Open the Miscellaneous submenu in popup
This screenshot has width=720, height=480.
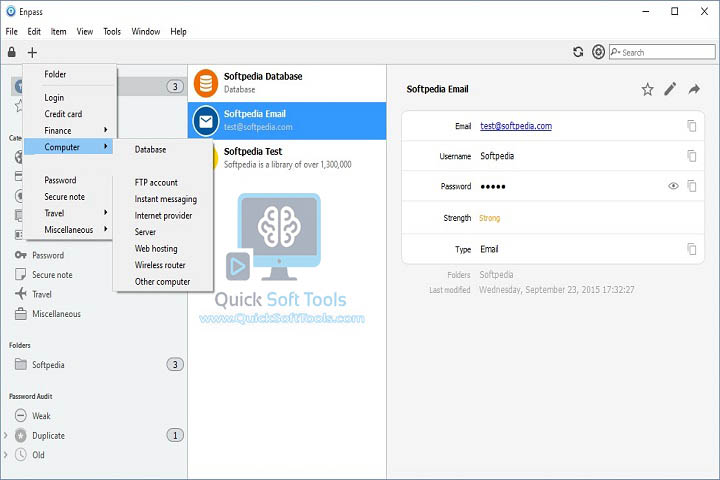coord(69,230)
